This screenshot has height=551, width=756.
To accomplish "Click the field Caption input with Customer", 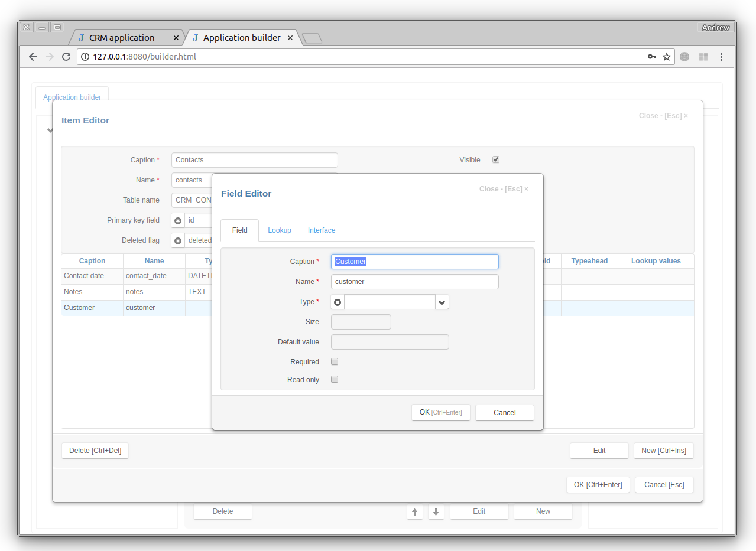I will click(x=415, y=262).
